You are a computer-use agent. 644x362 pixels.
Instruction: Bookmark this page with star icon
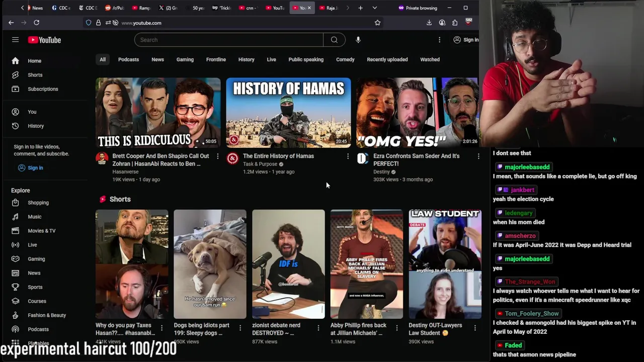pos(377,23)
